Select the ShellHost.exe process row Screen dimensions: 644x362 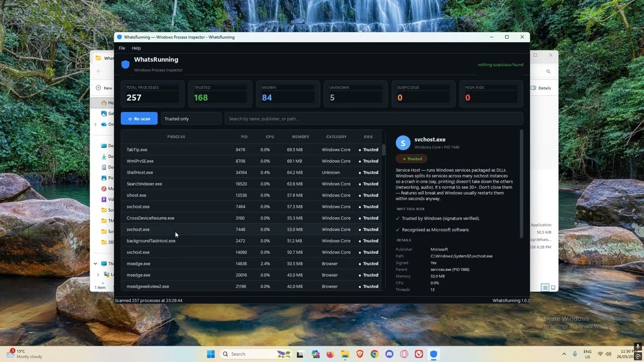(252, 172)
